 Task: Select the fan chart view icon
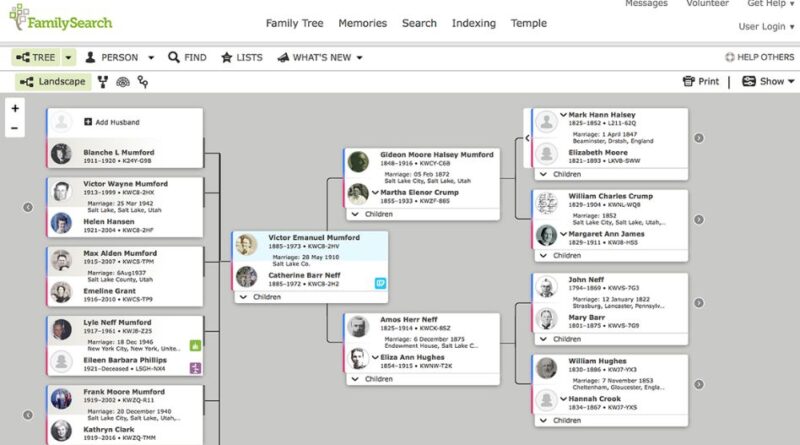coord(123,82)
